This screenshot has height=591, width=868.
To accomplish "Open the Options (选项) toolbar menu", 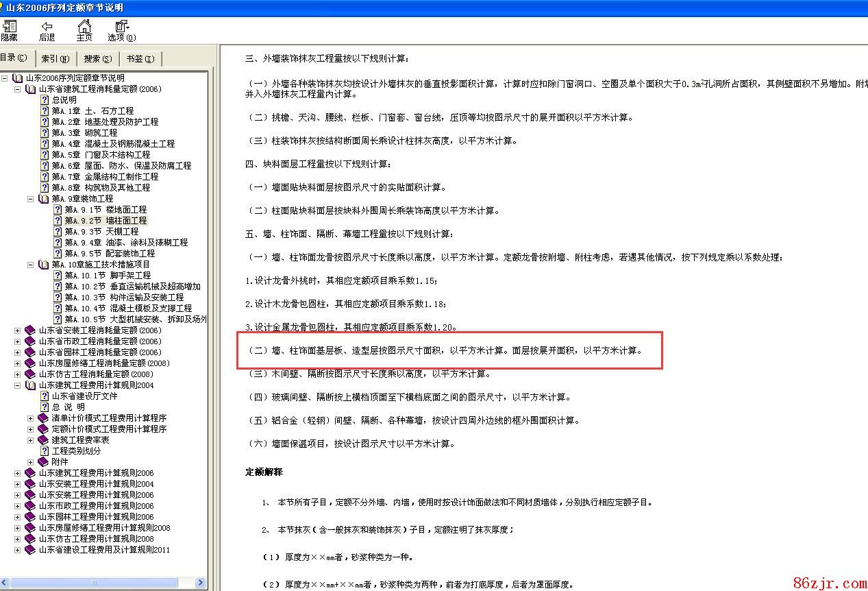I will coord(121,27).
